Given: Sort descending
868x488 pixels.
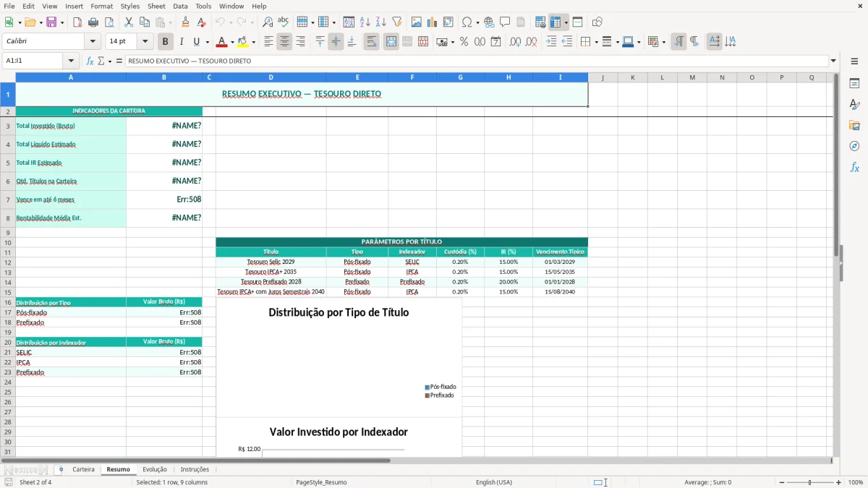Looking at the screenshot, I should [380, 22].
